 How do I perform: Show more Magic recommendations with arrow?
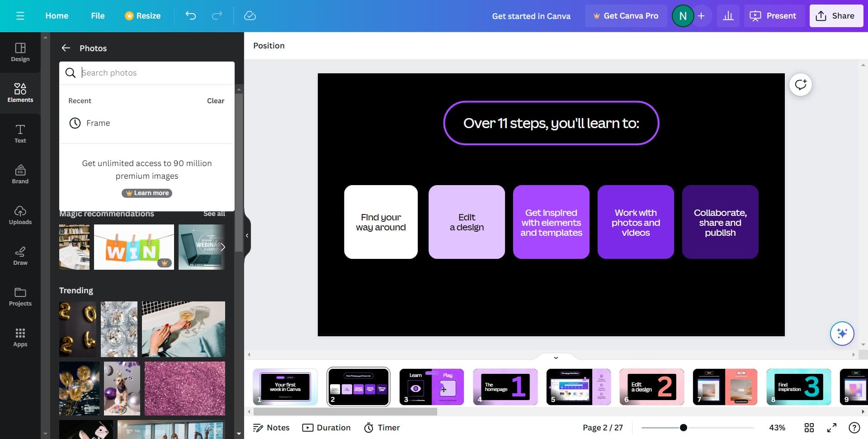coord(222,247)
